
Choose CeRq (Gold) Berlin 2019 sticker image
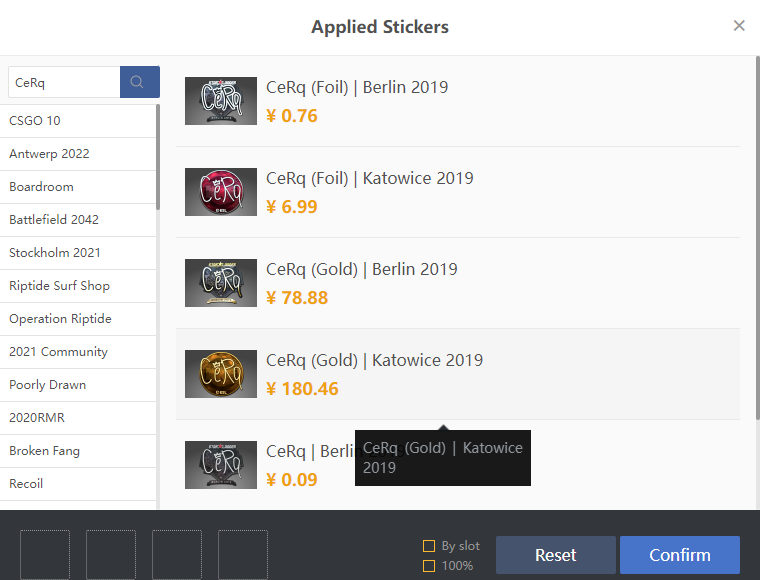[x=221, y=283]
